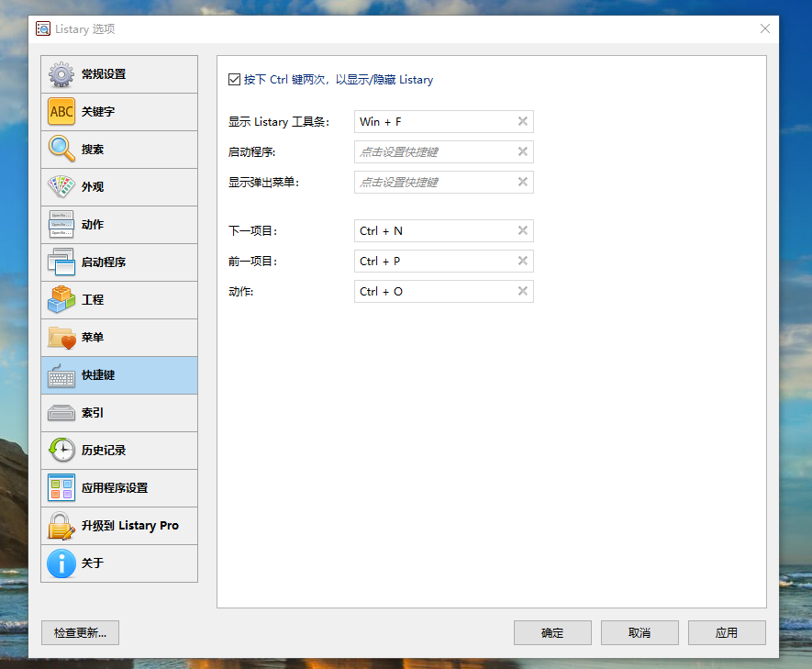This screenshot has height=669, width=812.
Task: Click the blocks icon for 工程
Action: coord(61,300)
